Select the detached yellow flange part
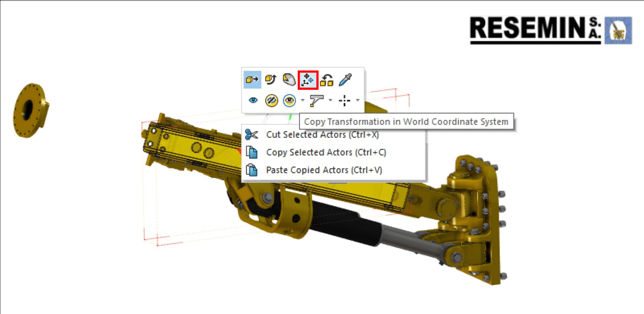The height and width of the screenshot is (314, 644). [30, 110]
